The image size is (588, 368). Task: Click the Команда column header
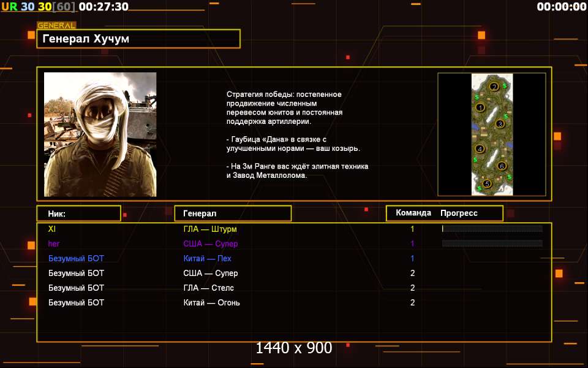pos(413,213)
